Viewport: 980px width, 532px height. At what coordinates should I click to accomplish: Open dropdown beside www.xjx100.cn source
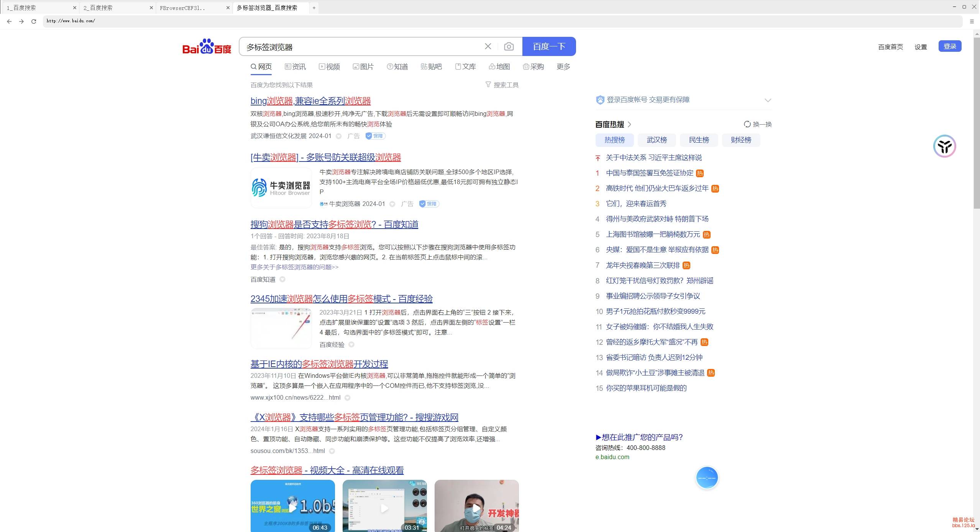click(347, 398)
